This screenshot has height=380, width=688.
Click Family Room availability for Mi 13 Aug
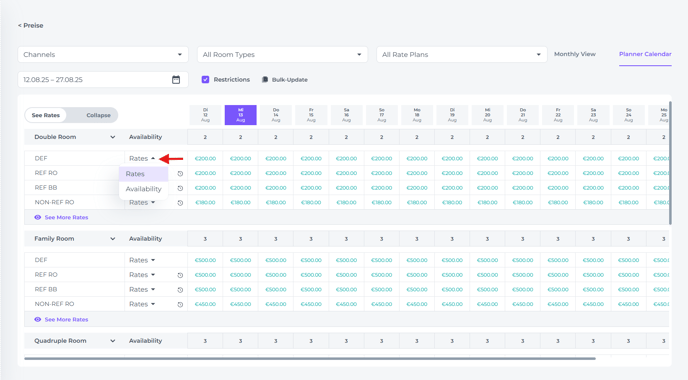(240, 239)
